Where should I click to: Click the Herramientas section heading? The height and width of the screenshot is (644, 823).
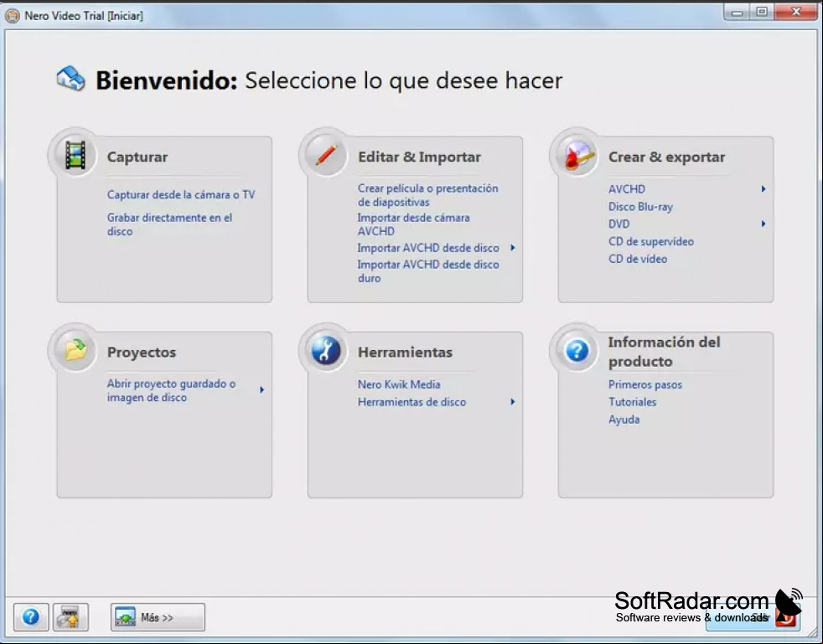click(x=405, y=353)
